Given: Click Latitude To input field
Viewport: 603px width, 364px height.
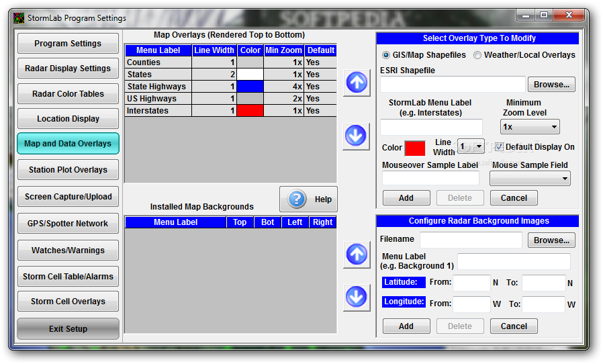Looking at the screenshot, I should click(x=544, y=283).
